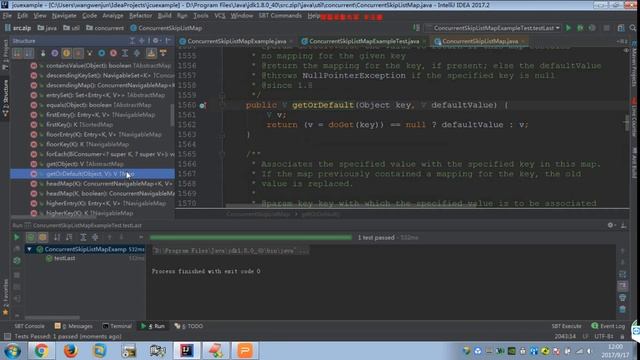Click the java breadcrumb folder

click(47, 28)
